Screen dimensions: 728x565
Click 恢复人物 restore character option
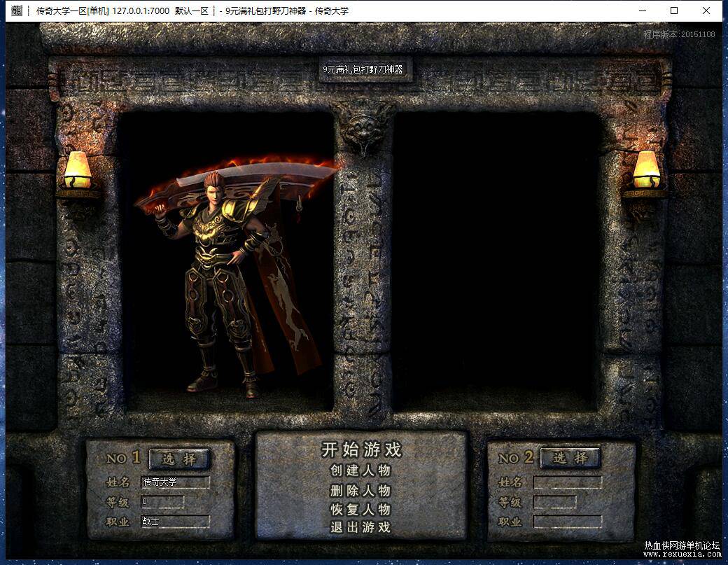(360, 509)
